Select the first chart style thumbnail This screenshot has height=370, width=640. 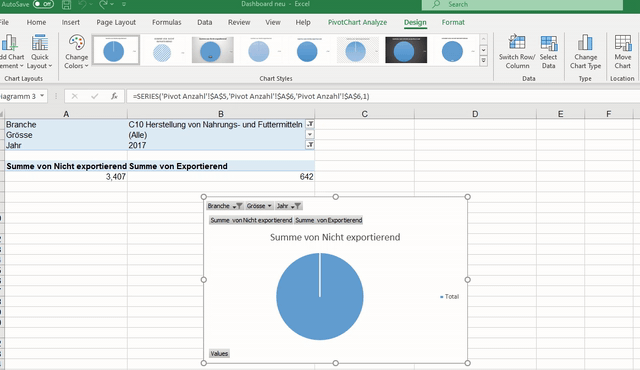116,50
